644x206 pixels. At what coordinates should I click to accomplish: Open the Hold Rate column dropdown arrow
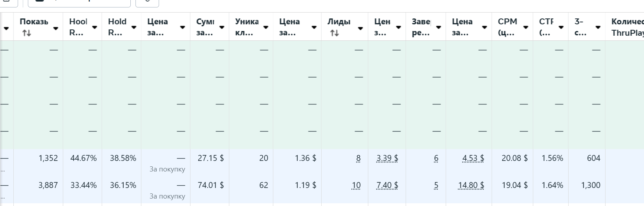tap(134, 27)
